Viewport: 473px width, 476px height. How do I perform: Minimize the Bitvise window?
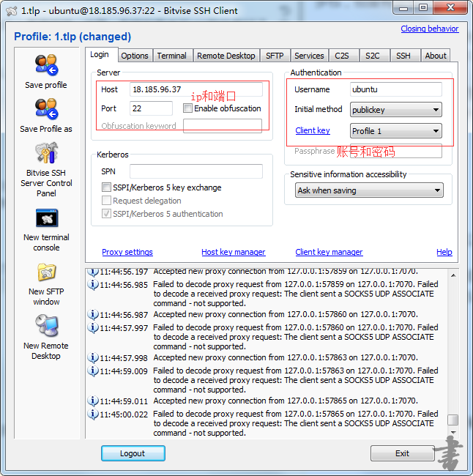(403, 8)
